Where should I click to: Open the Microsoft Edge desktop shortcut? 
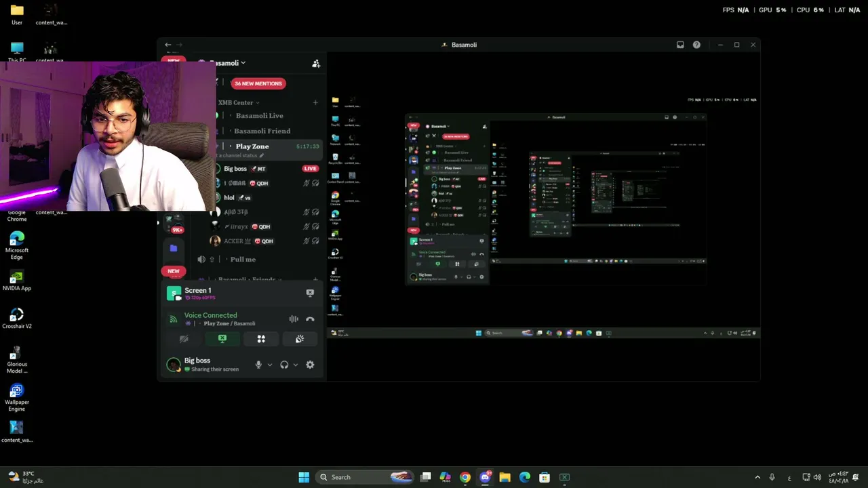point(17,246)
